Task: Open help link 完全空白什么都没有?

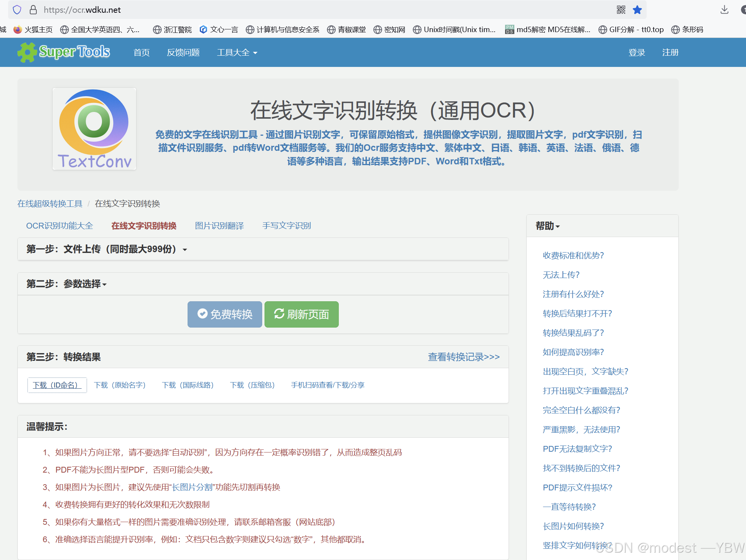Action: point(581,410)
